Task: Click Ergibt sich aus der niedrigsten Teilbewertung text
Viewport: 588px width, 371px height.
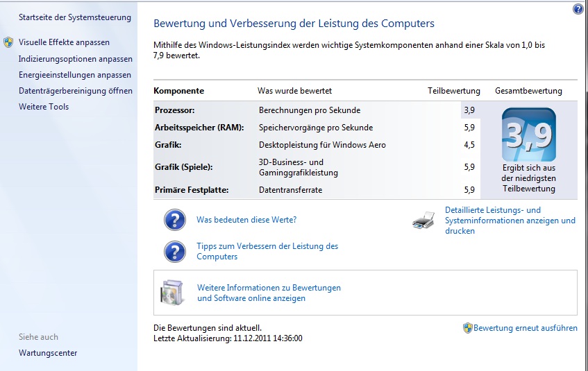Action: 529,178
